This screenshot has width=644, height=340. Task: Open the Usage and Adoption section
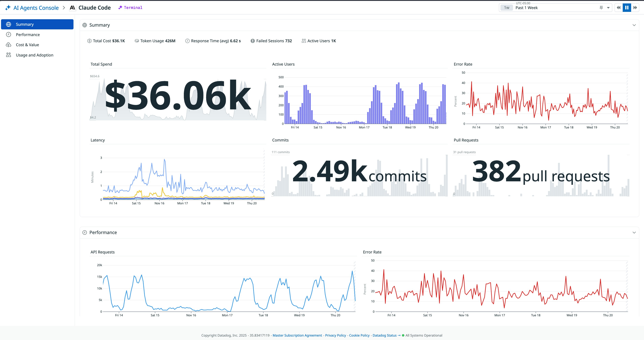35,55
